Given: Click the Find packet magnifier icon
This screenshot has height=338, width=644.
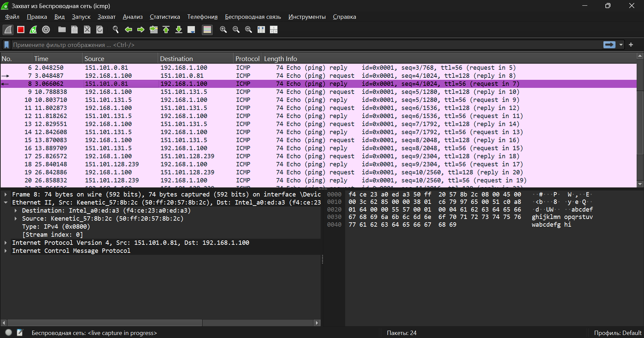Looking at the screenshot, I should pyautogui.click(x=116, y=30).
